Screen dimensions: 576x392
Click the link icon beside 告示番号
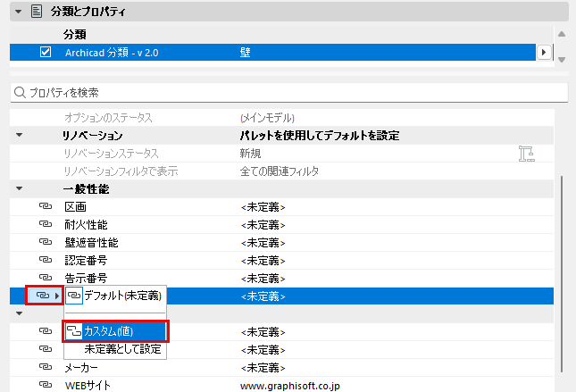(x=46, y=278)
